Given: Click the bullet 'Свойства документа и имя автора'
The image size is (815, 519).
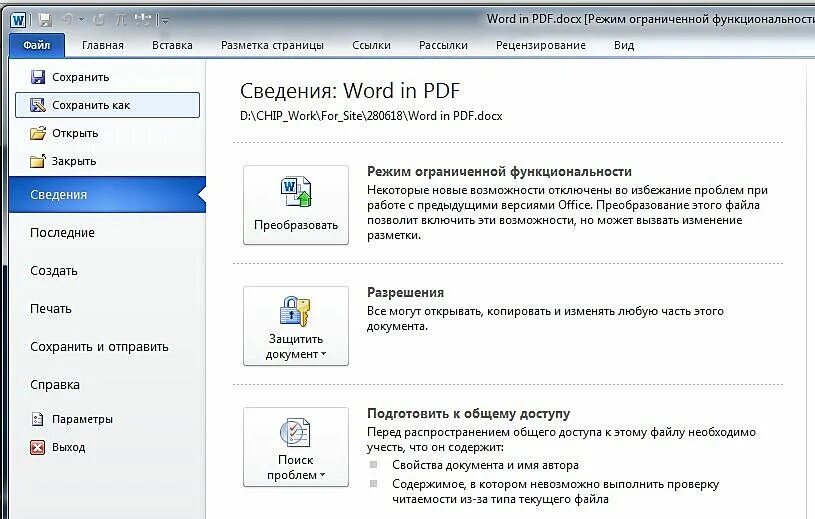Looking at the screenshot, I should (485, 465).
